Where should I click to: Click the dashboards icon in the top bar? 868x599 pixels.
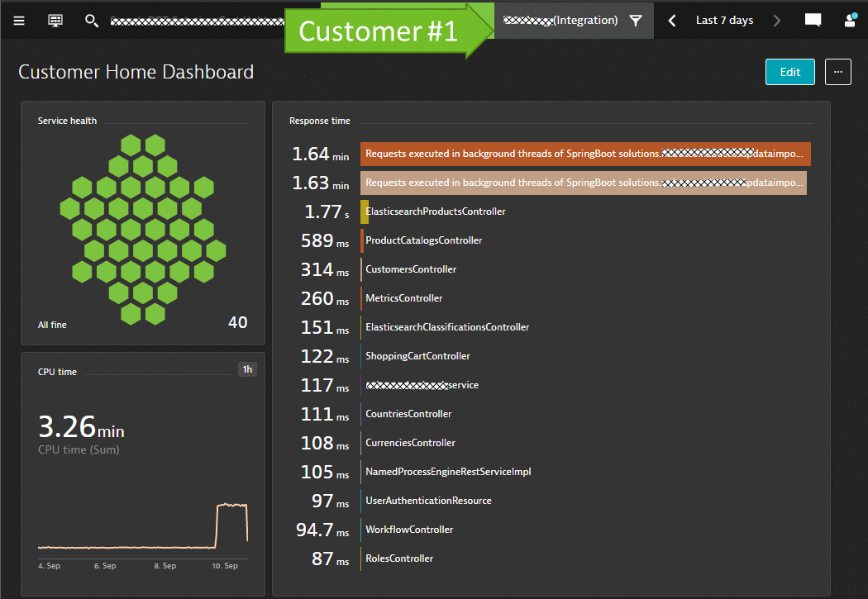[55, 20]
